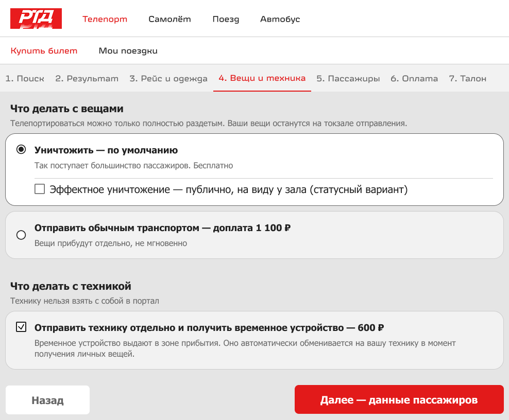Switch to Поезд transport
Screen dimensions: 509x420
(226, 19)
